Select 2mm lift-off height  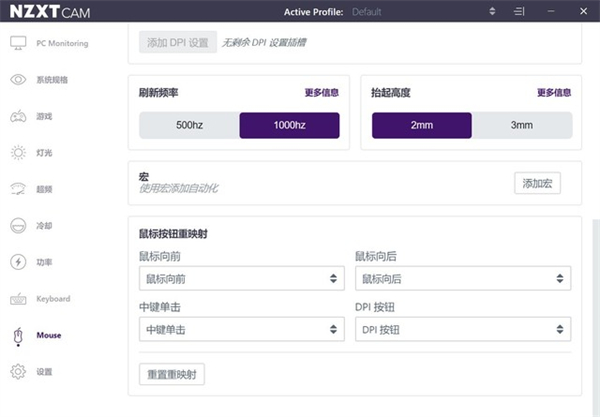[421, 125]
